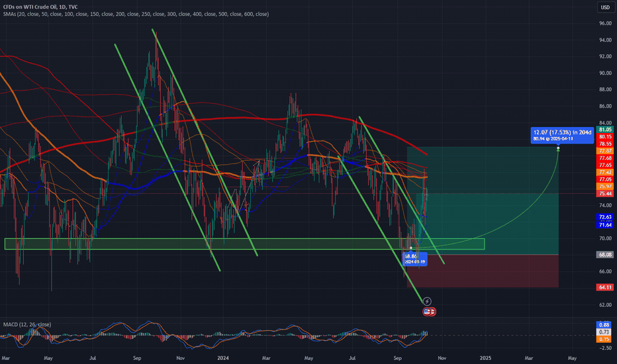The width and height of the screenshot is (617, 364).
Task: Click the 96.00 price scale tick
Action: point(605,23)
